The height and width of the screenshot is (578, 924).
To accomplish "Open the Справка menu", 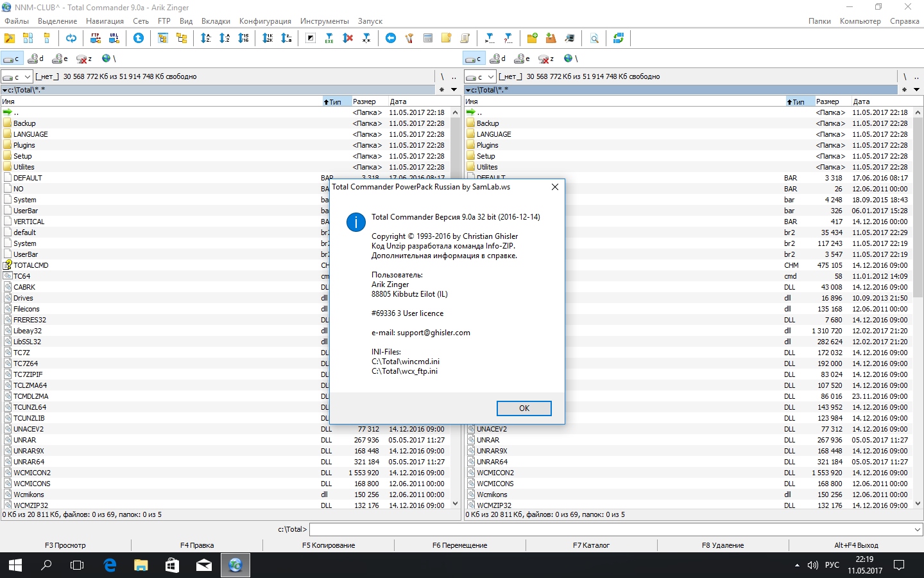I will (x=904, y=21).
